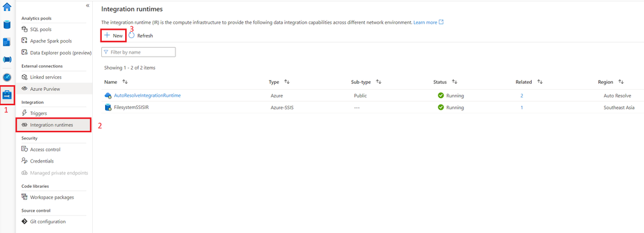Click the Auto Resolve region cell
Image resolution: width=644 pixels, height=233 pixels.
(617, 96)
